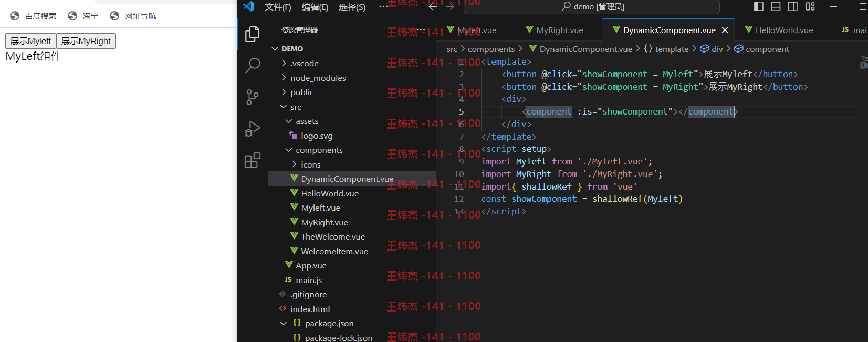Toggle the primary side bar layout button

click(758, 6)
